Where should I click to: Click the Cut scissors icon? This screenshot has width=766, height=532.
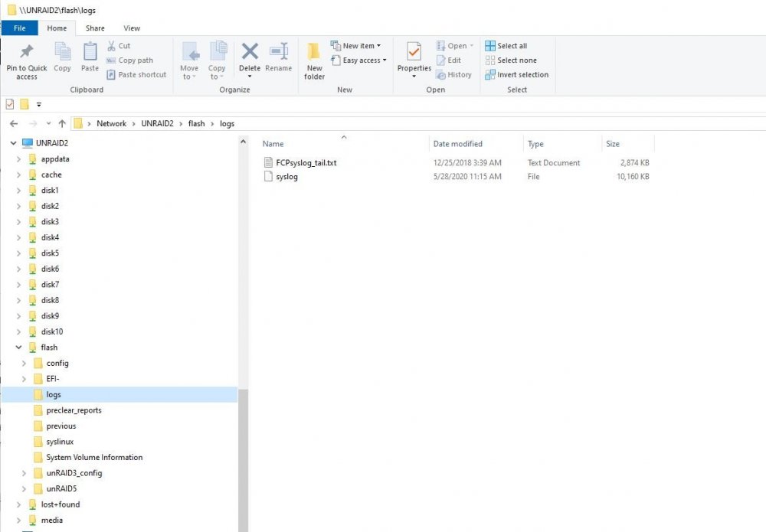111,46
